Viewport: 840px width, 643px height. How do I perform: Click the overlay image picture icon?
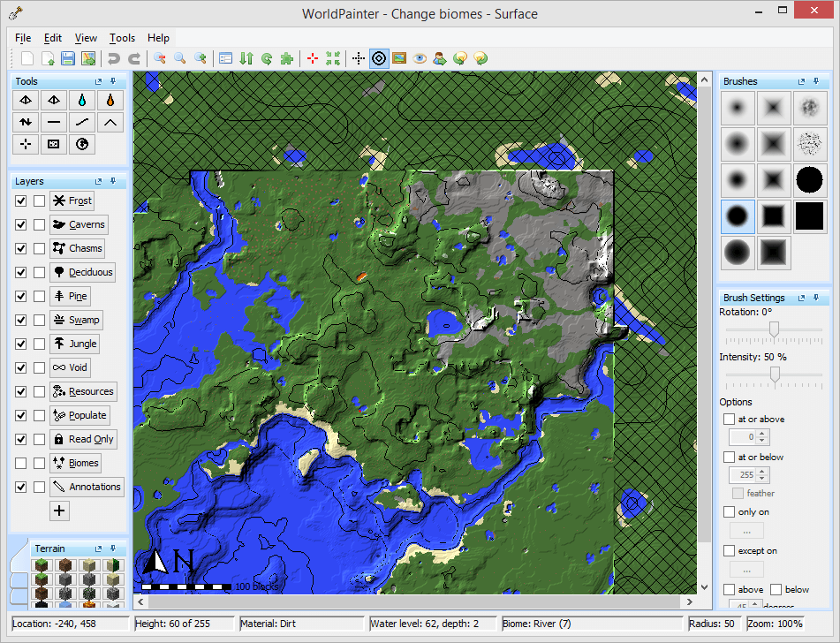(399, 58)
